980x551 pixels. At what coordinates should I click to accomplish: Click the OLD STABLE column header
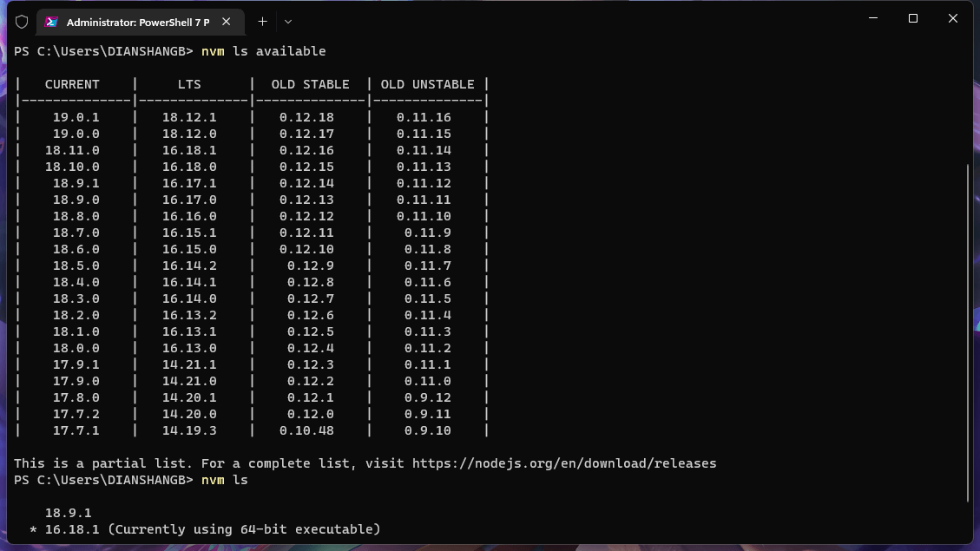[x=310, y=84]
